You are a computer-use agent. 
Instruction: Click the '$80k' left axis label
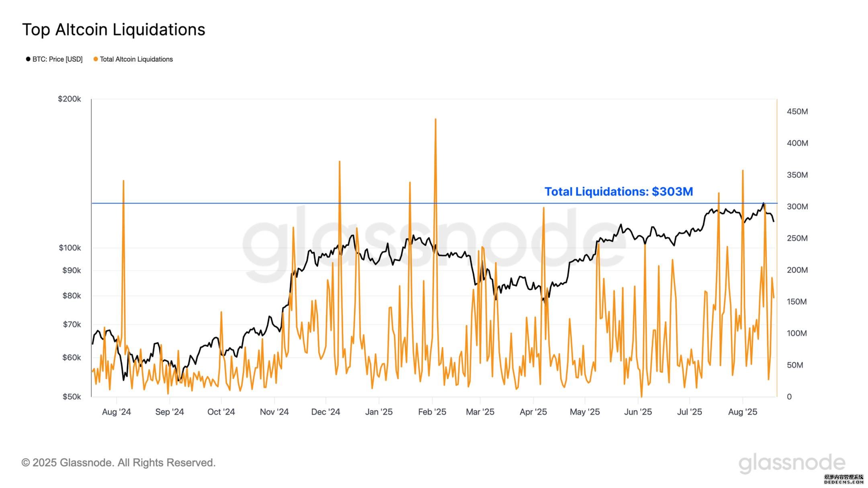click(72, 296)
